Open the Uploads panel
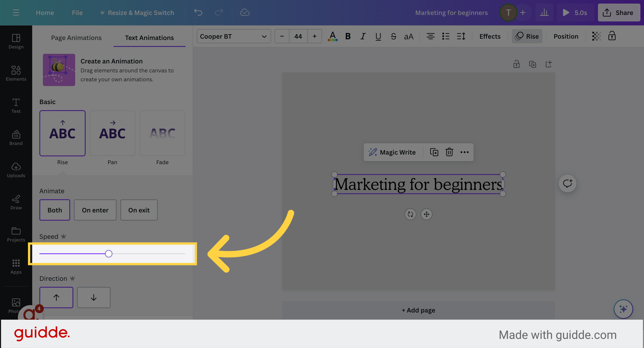Image resolution: width=644 pixels, height=348 pixels. pos(16,170)
